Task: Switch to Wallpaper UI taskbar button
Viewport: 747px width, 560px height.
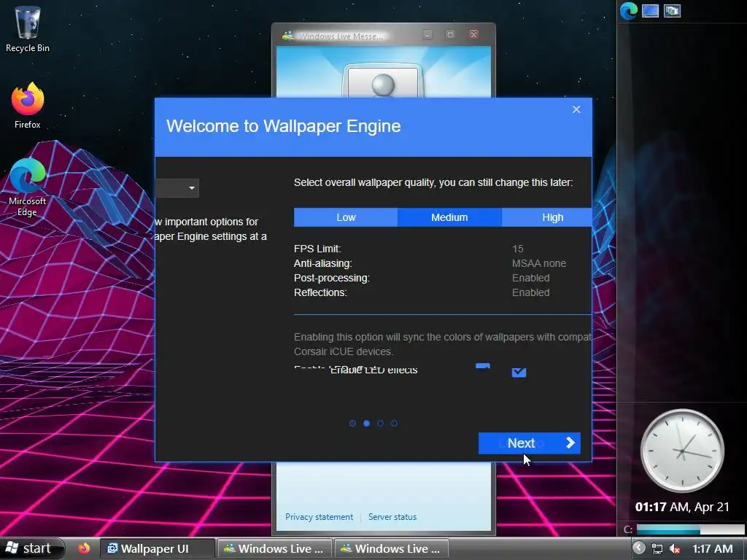Action: pyautogui.click(x=158, y=548)
